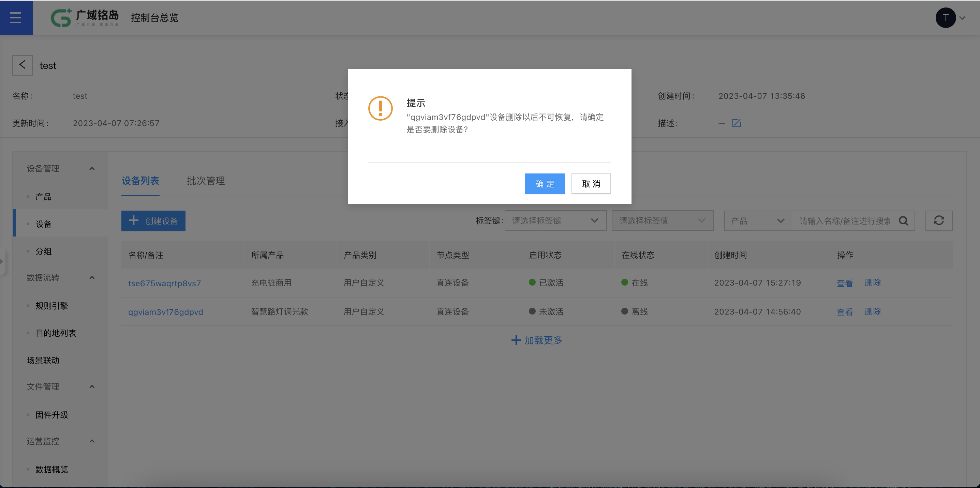Expand the account dropdown chevron
Viewport: 980px width, 488px height.
tap(962, 18)
